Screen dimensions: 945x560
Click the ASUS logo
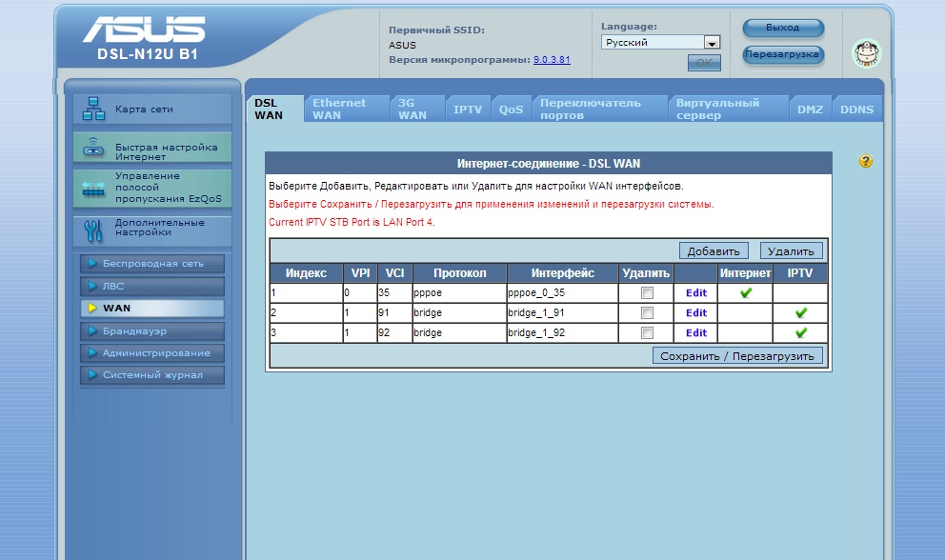point(143,30)
